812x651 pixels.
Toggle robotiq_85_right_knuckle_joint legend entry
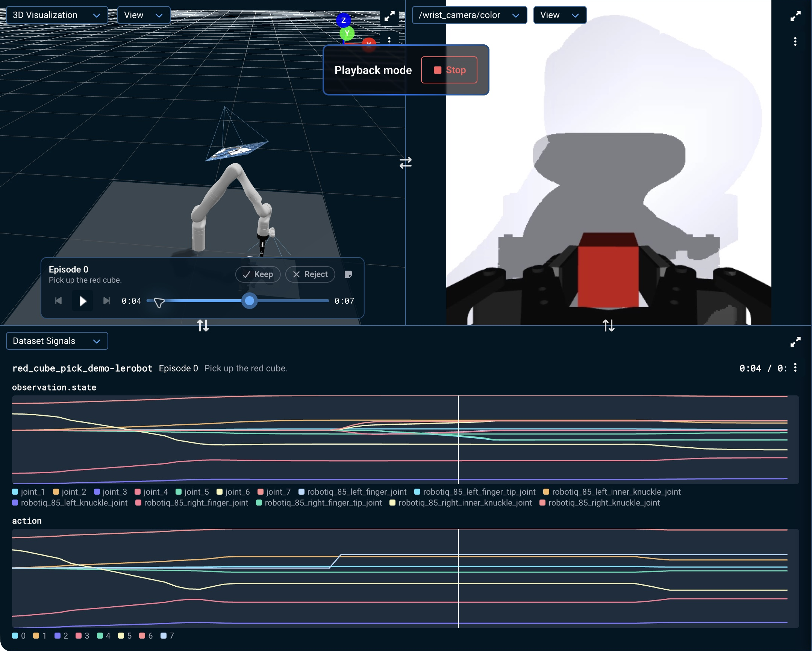click(600, 503)
